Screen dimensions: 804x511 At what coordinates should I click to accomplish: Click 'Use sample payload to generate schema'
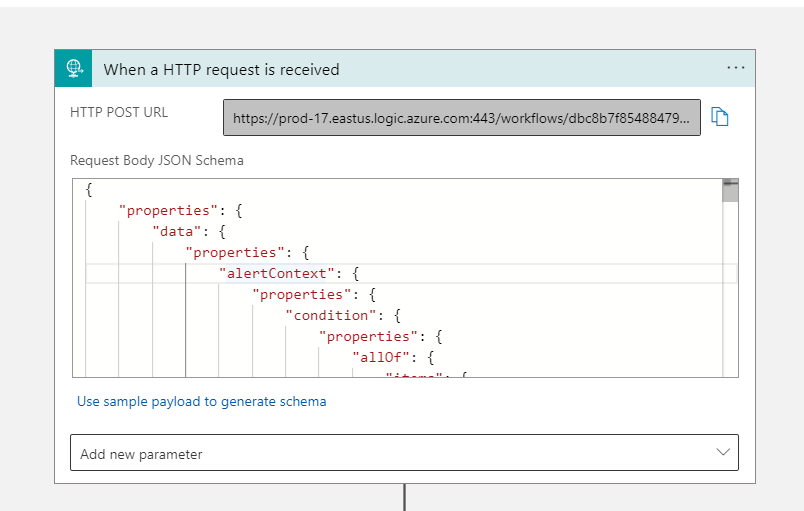(x=201, y=401)
